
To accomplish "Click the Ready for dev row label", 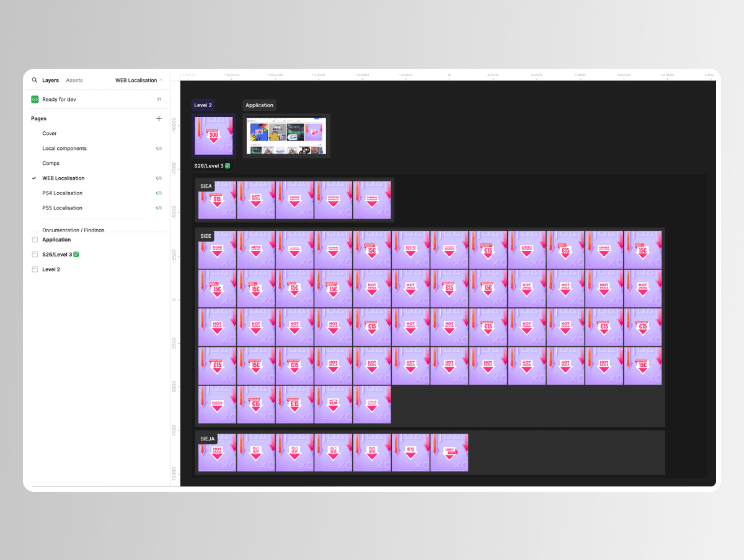I will coord(59,99).
